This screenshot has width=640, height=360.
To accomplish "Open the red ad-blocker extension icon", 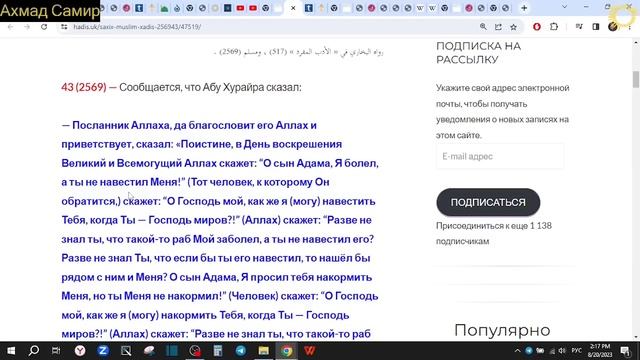I will (537, 27).
